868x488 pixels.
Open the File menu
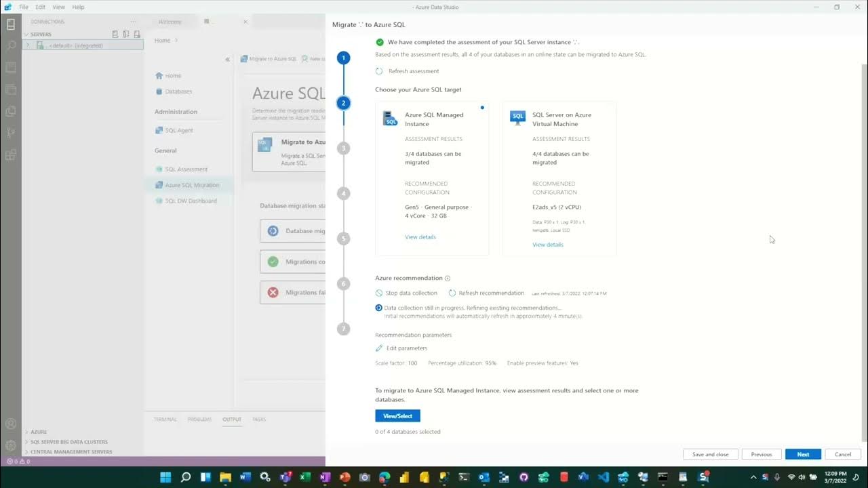point(24,7)
